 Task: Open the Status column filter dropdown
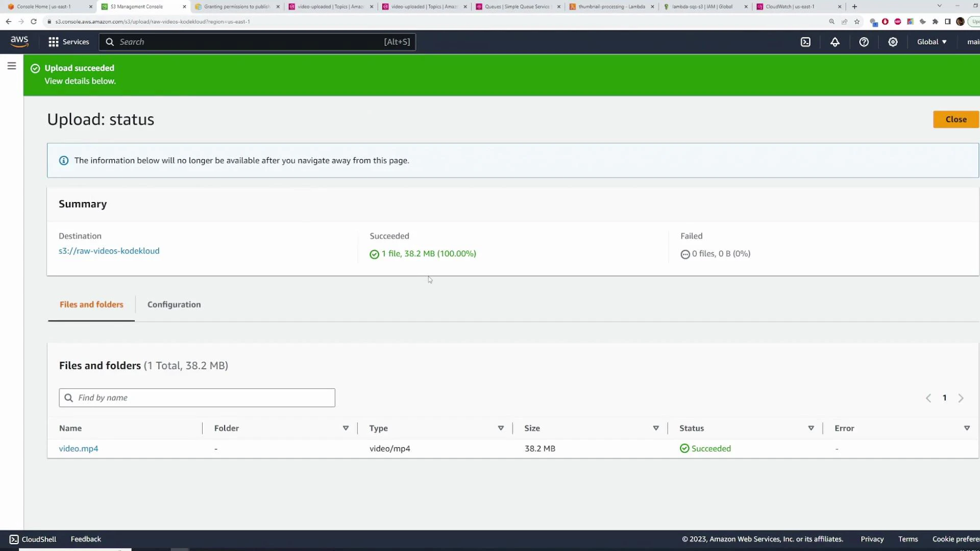(x=811, y=428)
